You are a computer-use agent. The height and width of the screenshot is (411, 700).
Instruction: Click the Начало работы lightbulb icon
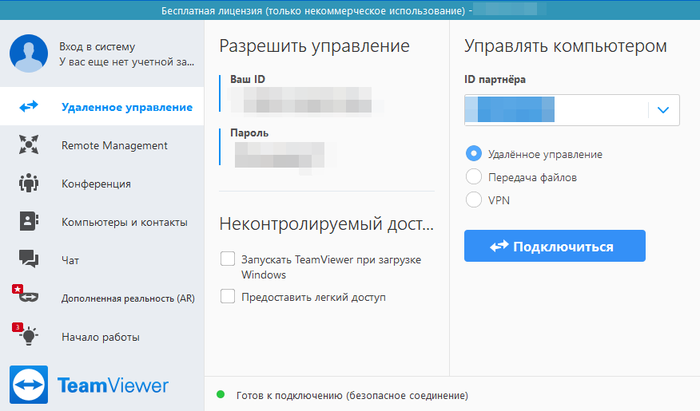(29, 336)
